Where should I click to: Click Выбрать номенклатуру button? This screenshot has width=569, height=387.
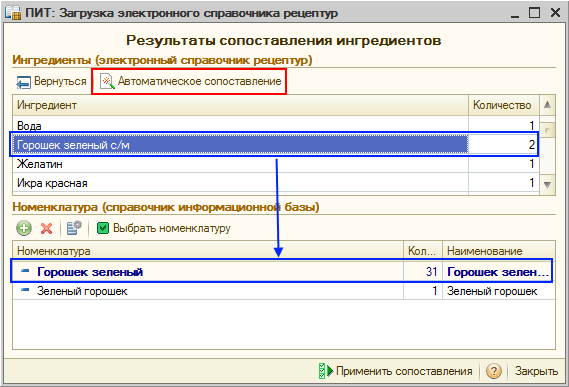(x=164, y=228)
